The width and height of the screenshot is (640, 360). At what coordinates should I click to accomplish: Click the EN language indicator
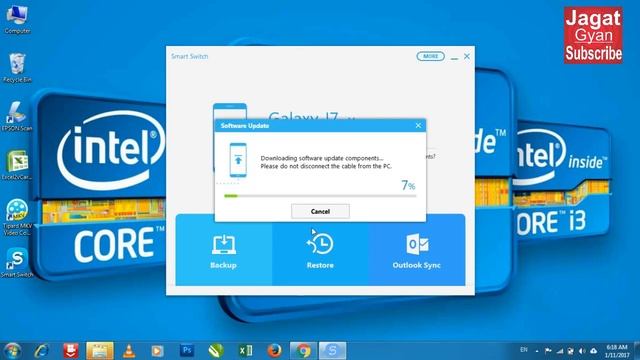(524, 350)
